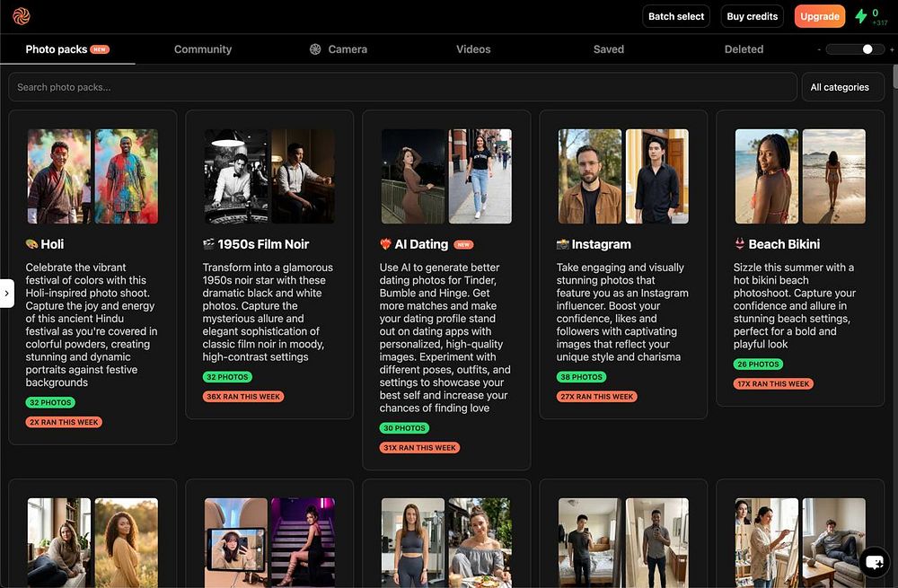Click the Holi man in robe thumbnail

click(x=59, y=176)
